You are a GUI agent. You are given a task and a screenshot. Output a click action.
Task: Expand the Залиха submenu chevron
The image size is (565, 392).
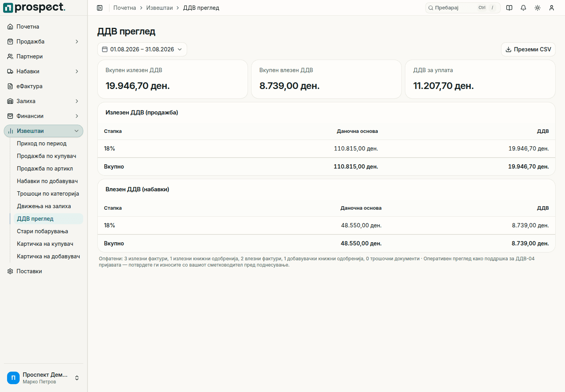point(77,101)
